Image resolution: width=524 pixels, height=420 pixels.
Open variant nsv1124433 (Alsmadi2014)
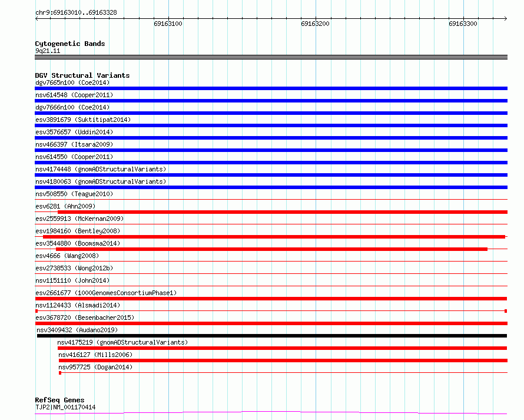tap(78, 305)
